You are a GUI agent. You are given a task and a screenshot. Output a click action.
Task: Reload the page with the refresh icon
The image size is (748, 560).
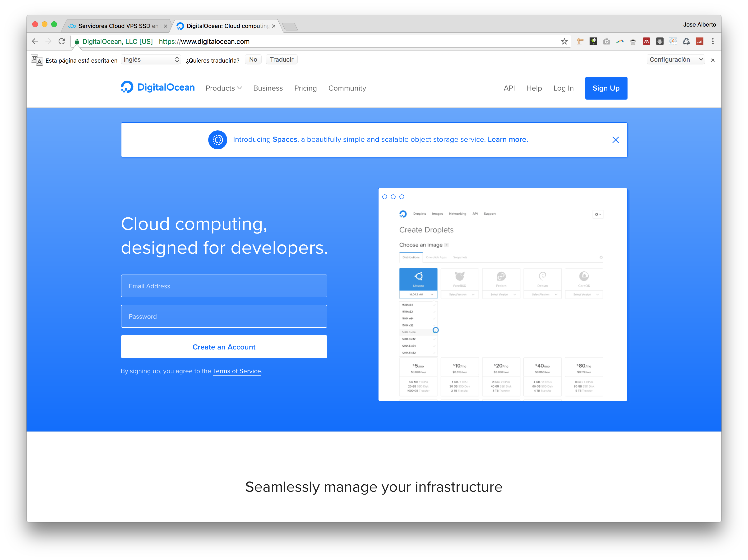pyautogui.click(x=62, y=41)
